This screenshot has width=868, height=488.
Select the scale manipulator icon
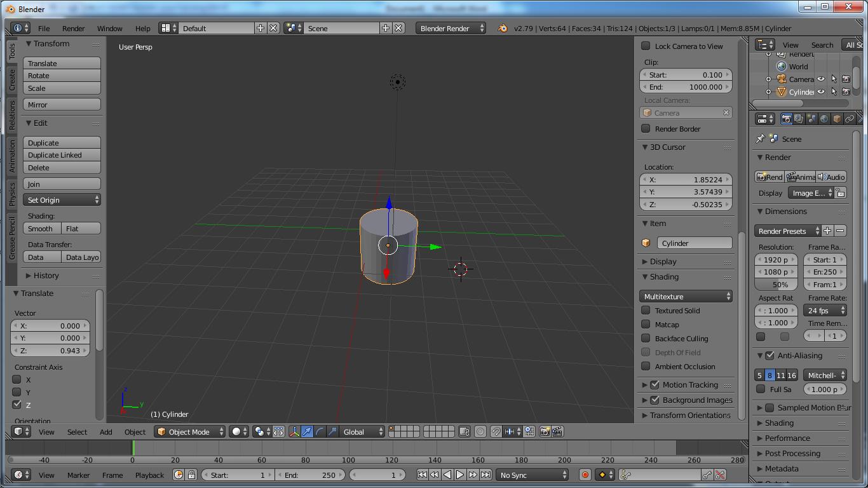tap(332, 431)
